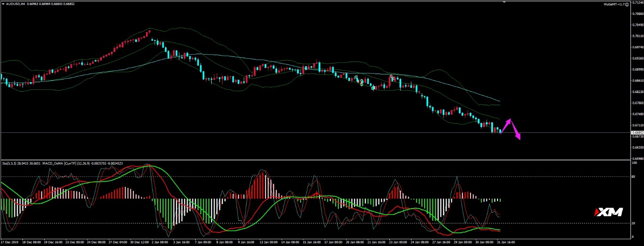Open the dropdown arrow beside AUDUSD,H4

(3, 4)
